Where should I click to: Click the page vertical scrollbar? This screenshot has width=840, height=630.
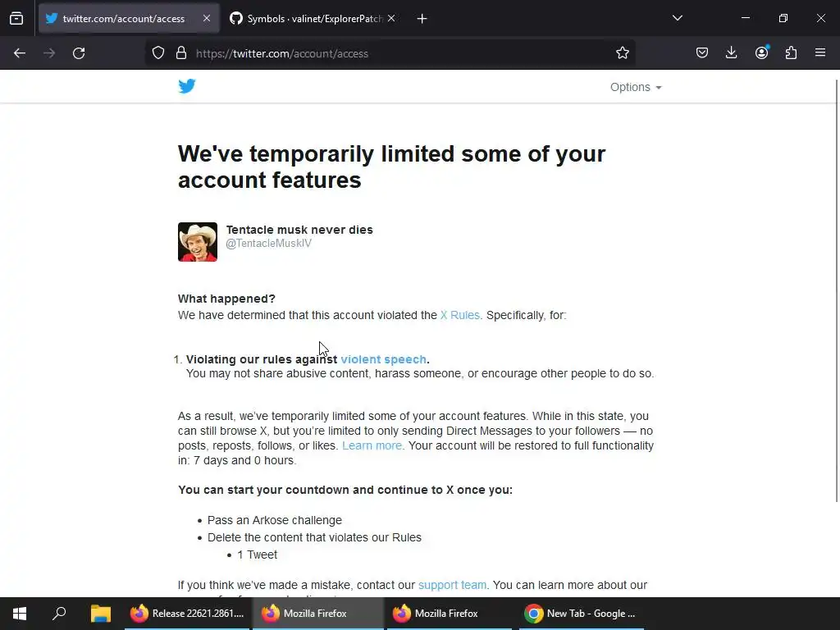[836, 290]
